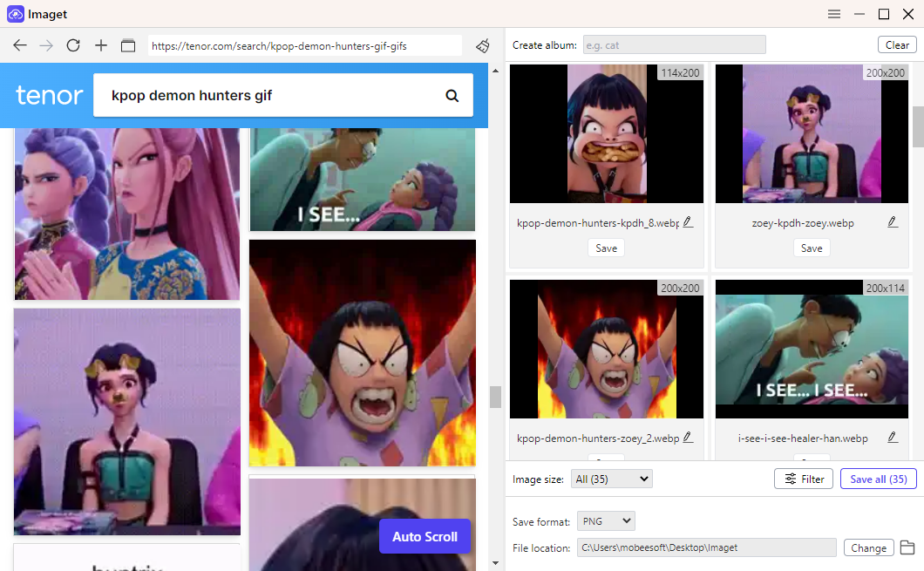The height and width of the screenshot is (571, 924).
Task: Clear the detected images list
Action: (x=897, y=44)
